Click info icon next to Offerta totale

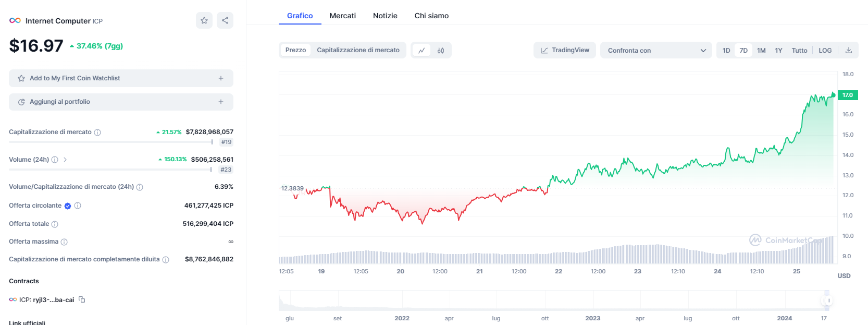(55, 224)
